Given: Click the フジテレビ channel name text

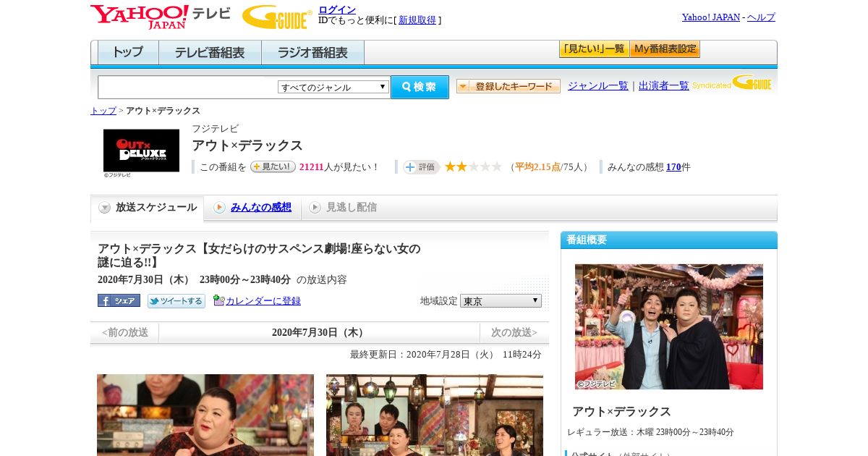Looking at the screenshot, I should 215,129.
